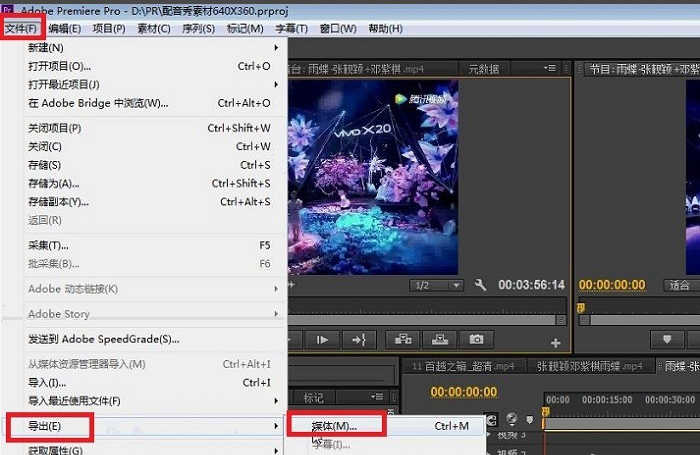Click the Insert edit button in source monitor

[404, 340]
